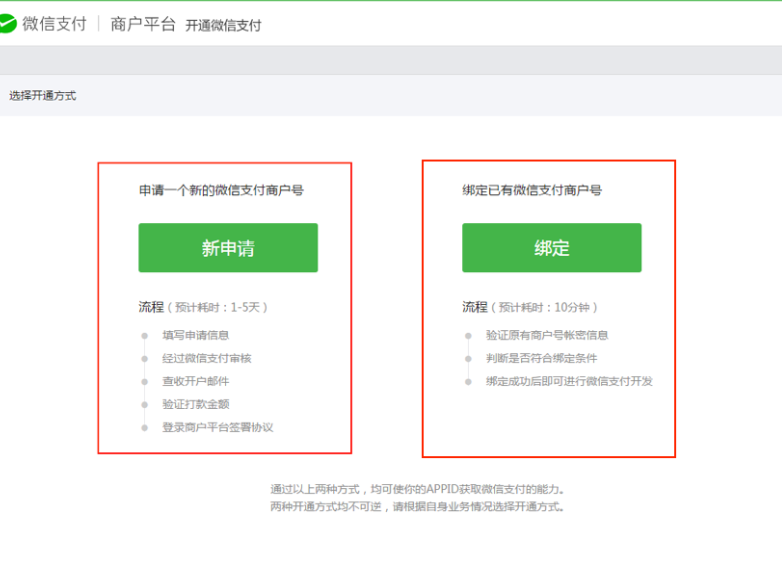
Task: Click the bullet dot beside 登录商户平台签署协议
Action: point(145,428)
